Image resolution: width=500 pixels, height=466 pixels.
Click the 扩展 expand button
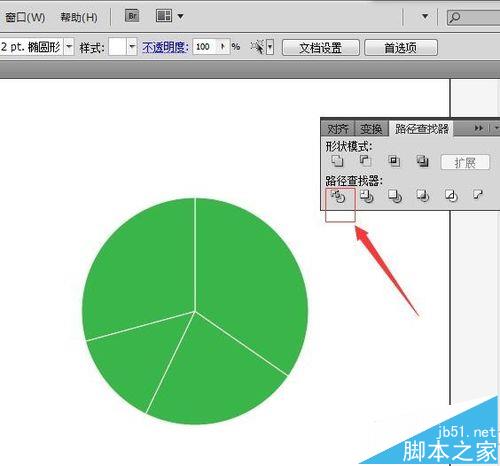pyautogui.click(x=465, y=162)
